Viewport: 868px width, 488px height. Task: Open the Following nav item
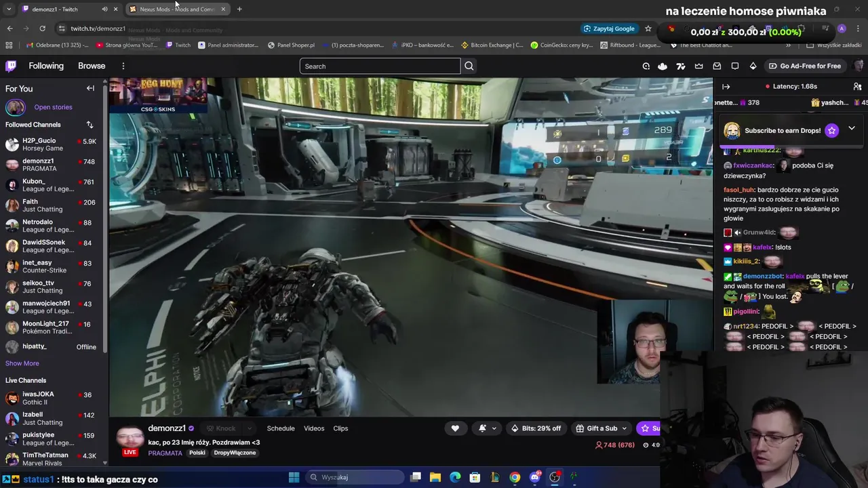(x=46, y=66)
